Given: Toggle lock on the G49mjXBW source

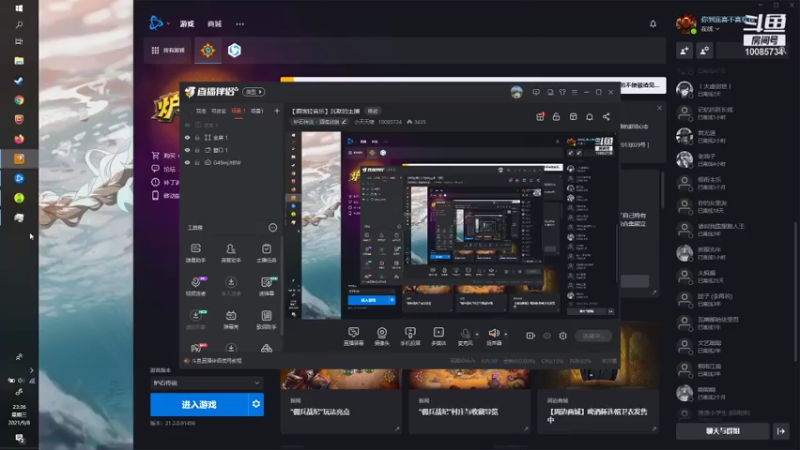Looking at the screenshot, I should tap(197, 162).
